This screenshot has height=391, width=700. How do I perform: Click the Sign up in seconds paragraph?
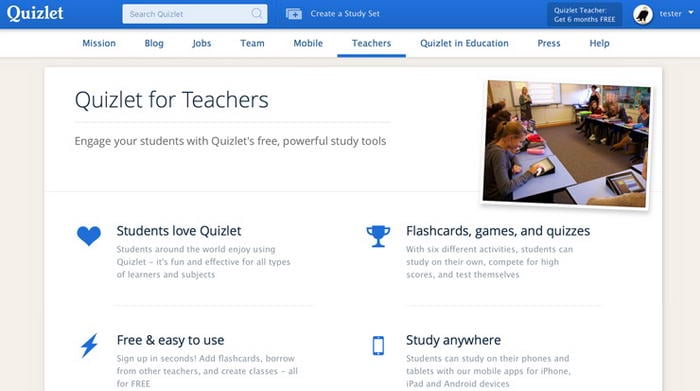(x=207, y=371)
